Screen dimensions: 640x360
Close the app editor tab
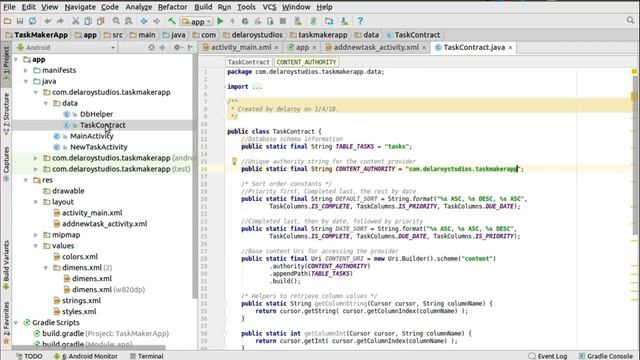pyautogui.click(x=314, y=48)
